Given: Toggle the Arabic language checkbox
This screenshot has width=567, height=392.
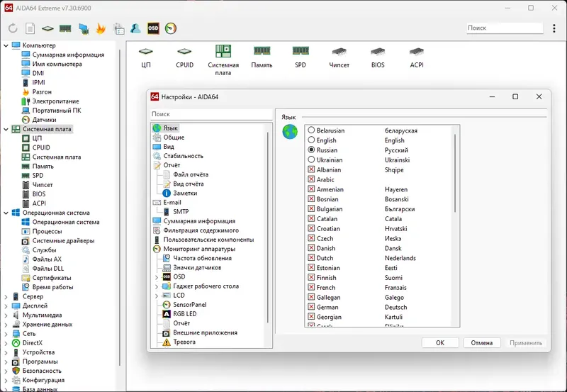Looking at the screenshot, I should click(x=311, y=179).
